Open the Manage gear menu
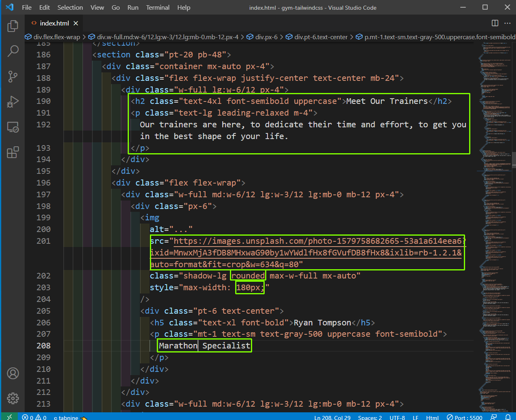 13,398
